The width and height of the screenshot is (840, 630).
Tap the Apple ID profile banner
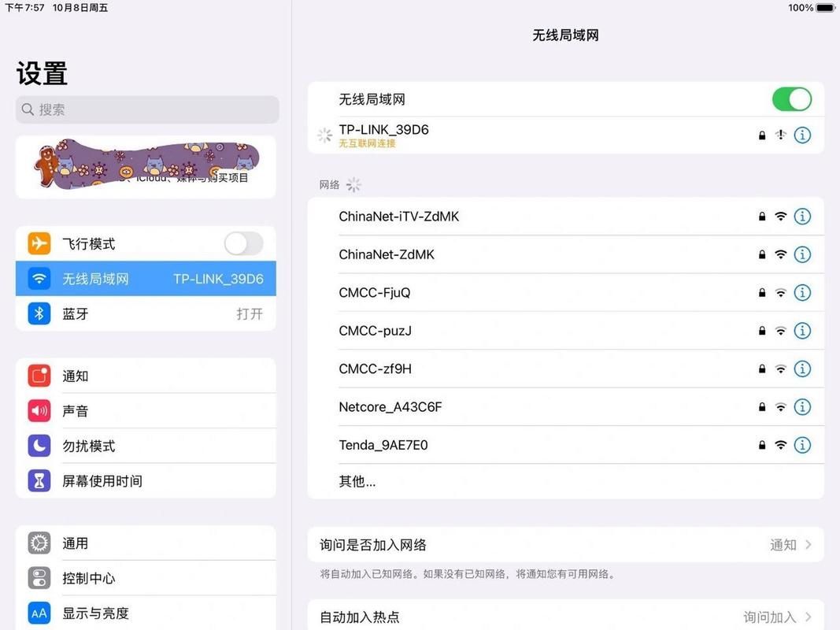tap(146, 166)
